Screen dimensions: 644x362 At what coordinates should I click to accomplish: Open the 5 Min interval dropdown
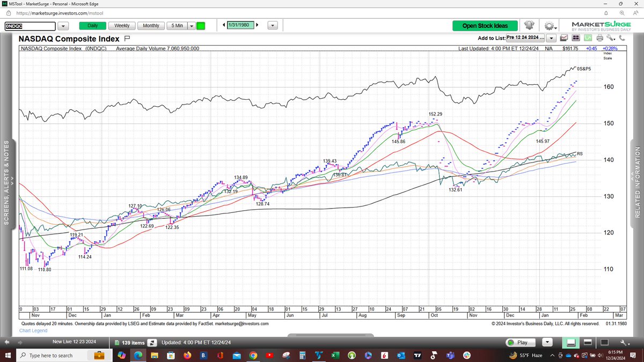tap(192, 25)
